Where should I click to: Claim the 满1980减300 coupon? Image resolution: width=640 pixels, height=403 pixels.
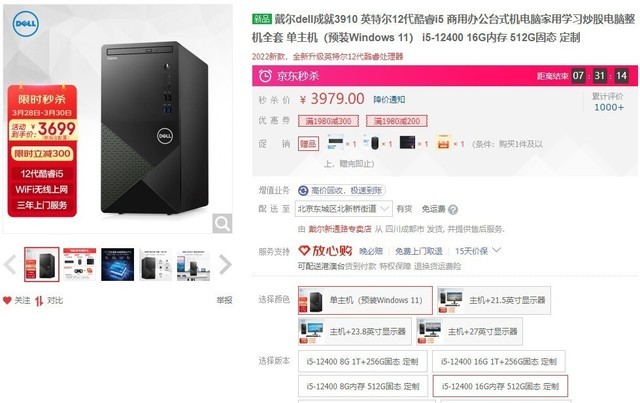point(328,121)
